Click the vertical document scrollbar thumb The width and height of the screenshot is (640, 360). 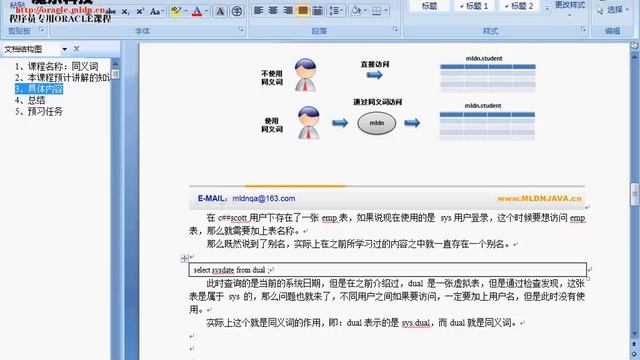pos(634,194)
